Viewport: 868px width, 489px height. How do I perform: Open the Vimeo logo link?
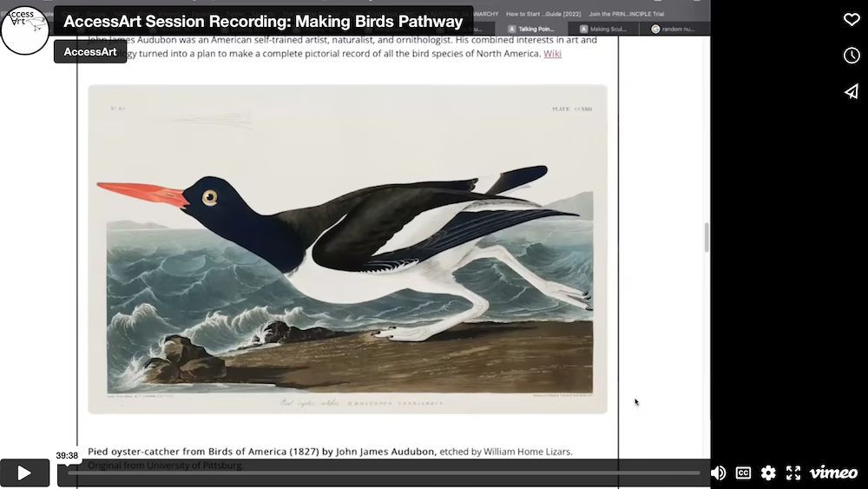(833, 473)
